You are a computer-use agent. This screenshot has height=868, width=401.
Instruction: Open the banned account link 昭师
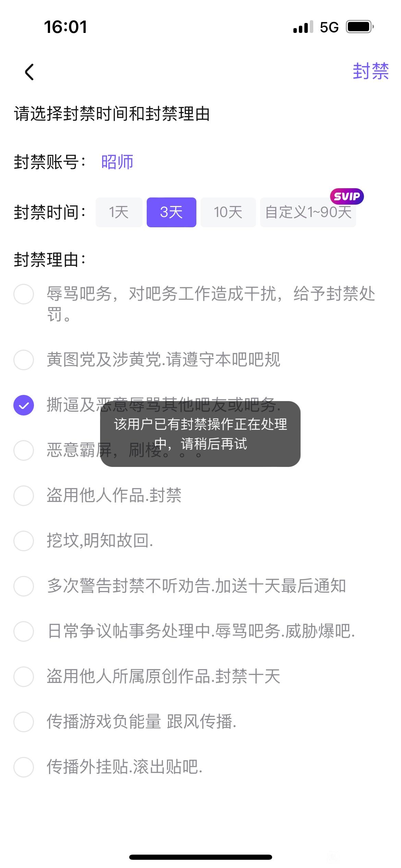(x=117, y=162)
